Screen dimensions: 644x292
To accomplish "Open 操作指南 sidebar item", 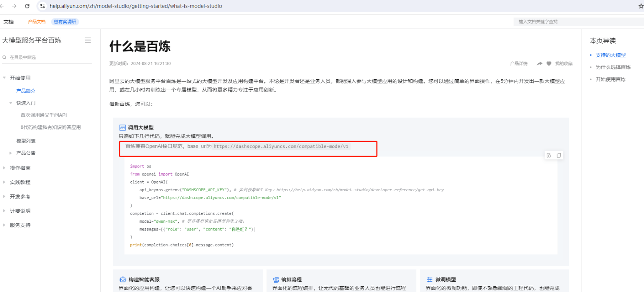I will (x=20, y=168).
